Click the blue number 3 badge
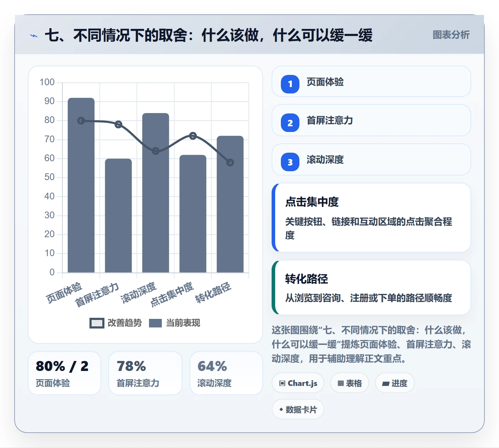Image resolution: width=499 pixels, height=448 pixels. 290,162
